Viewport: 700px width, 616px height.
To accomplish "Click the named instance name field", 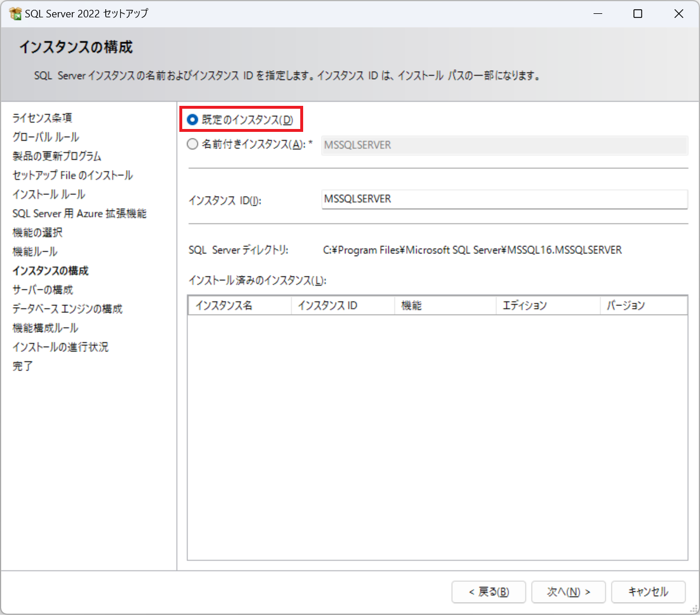I will [x=504, y=145].
